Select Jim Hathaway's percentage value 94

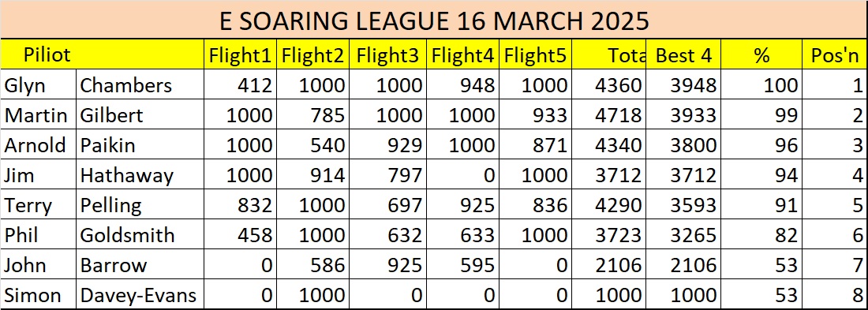tap(761, 175)
